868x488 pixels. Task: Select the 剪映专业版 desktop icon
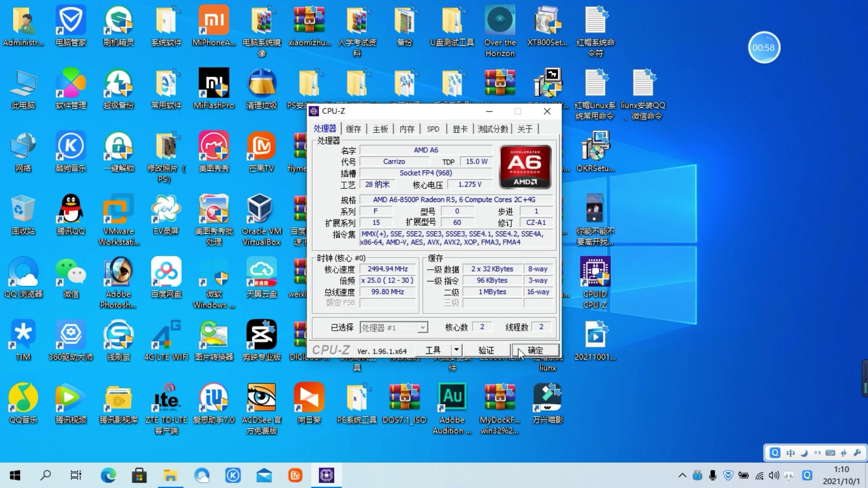pyautogui.click(x=261, y=340)
